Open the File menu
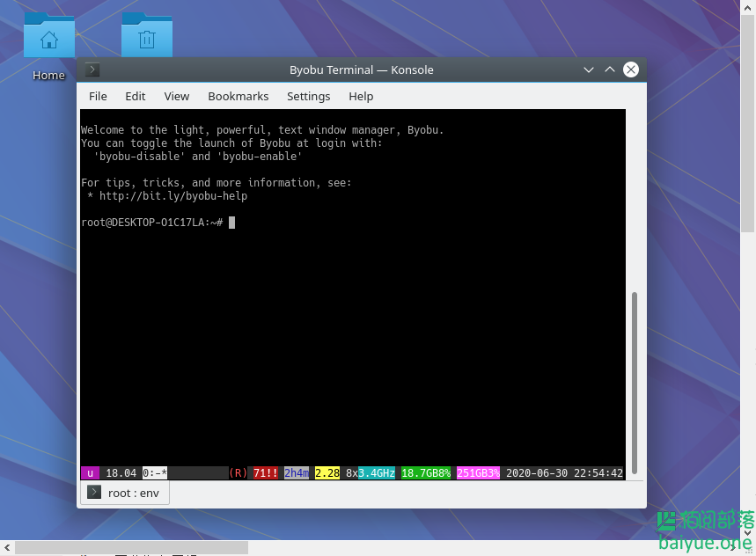Image resolution: width=756 pixels, height=556 pixels. click(x=98, y=97)
